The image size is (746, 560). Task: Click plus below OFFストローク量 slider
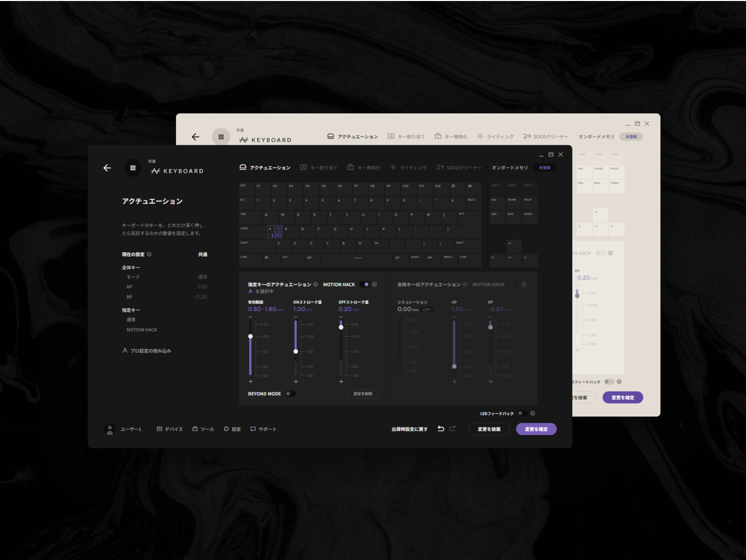pos(341,382)
